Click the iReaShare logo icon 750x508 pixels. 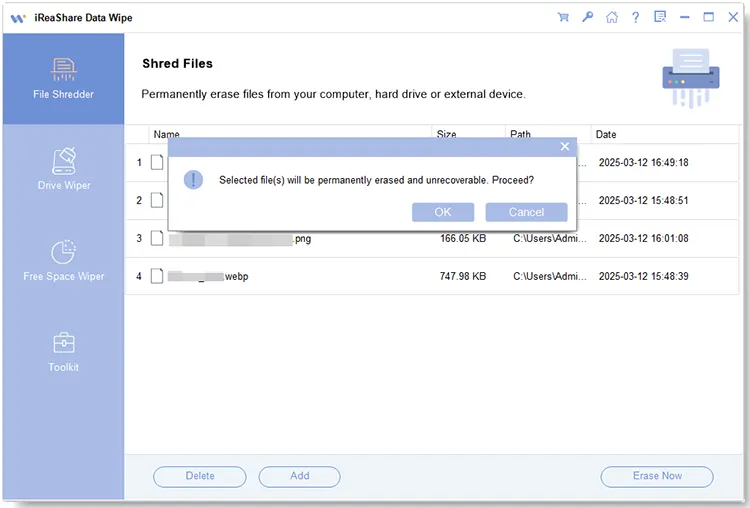(18, 18)
